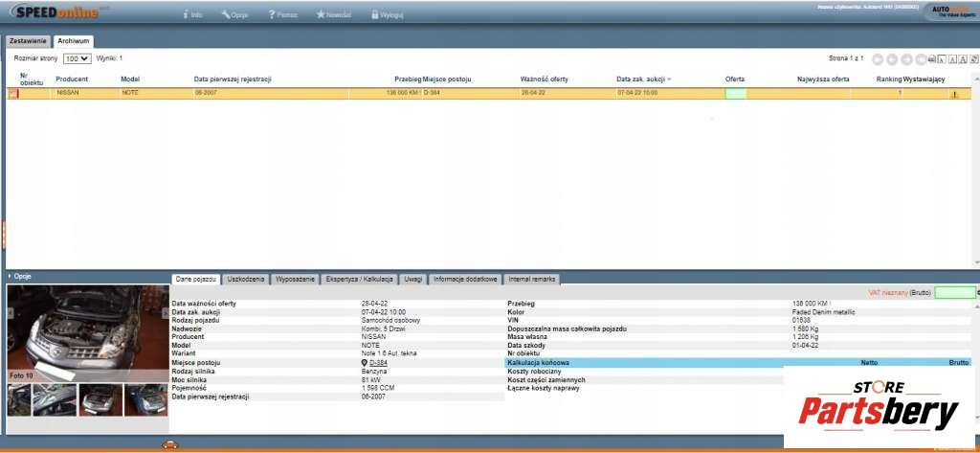Screen dimensions: 980x453
Task: Switch to the Internal remarks tab
Action: [532, 279]
